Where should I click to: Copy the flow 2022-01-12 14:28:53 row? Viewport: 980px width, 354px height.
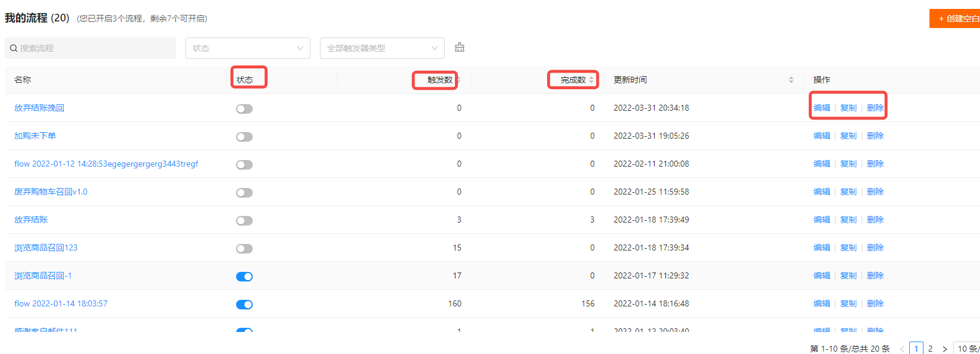[x=849, y=164]
